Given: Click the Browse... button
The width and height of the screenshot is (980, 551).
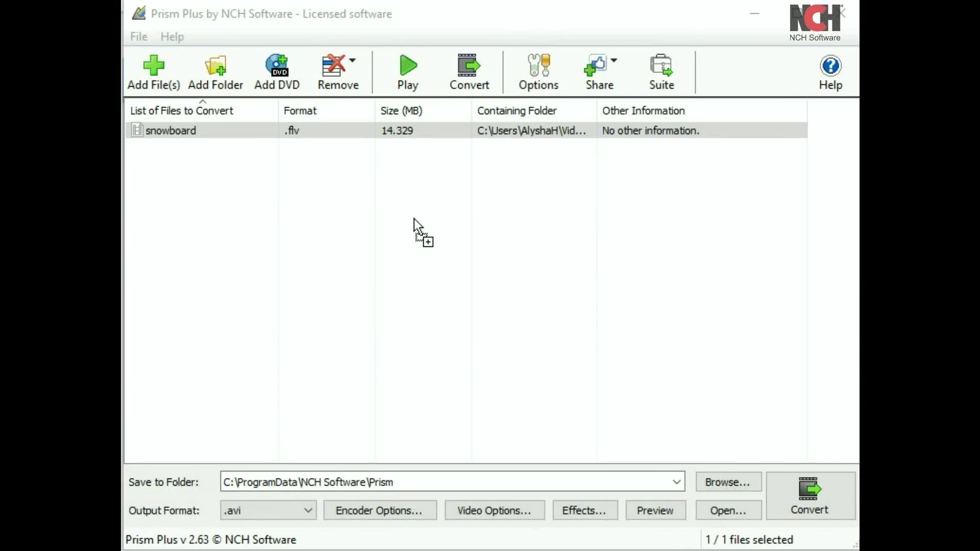Looking at the screenshot, I should coord(727,482).
